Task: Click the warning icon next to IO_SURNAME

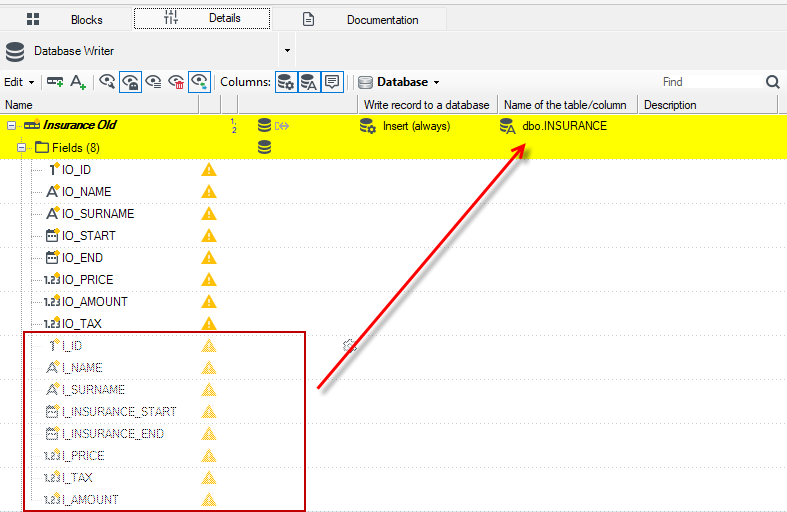Action: point(209,214)
